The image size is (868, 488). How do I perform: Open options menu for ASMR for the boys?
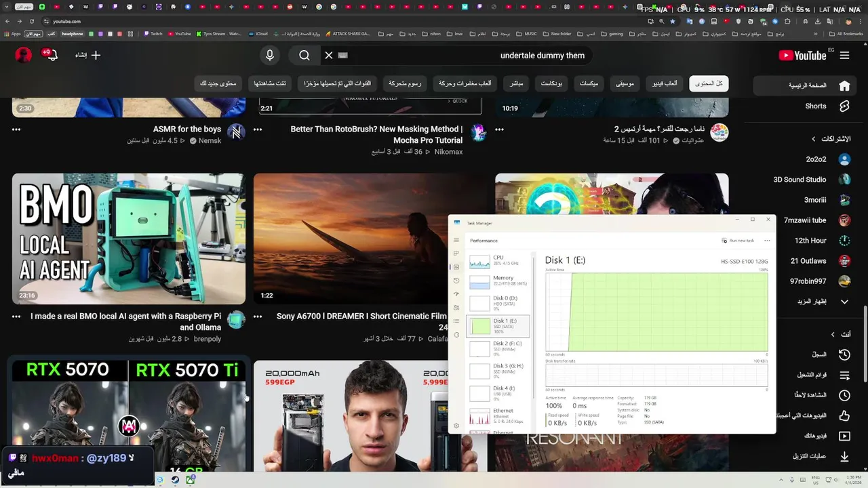coord(16,129)
